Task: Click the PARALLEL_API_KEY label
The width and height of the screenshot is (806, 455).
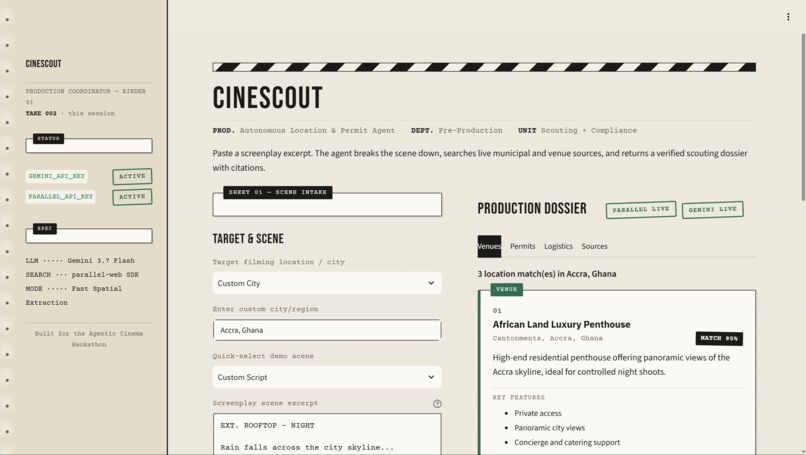Action: 61,197
